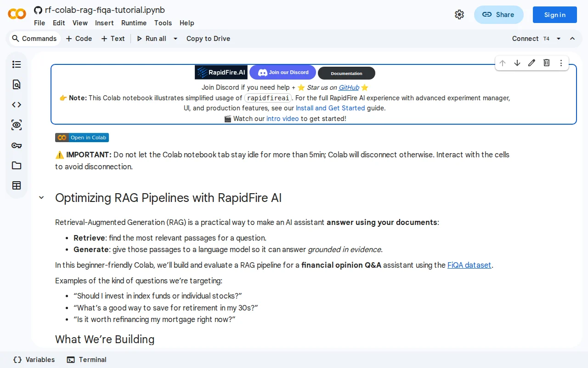Viewport: 588px width, 368px height.
Task: Open the Data explorer eye icon
Action: [17, 125]
